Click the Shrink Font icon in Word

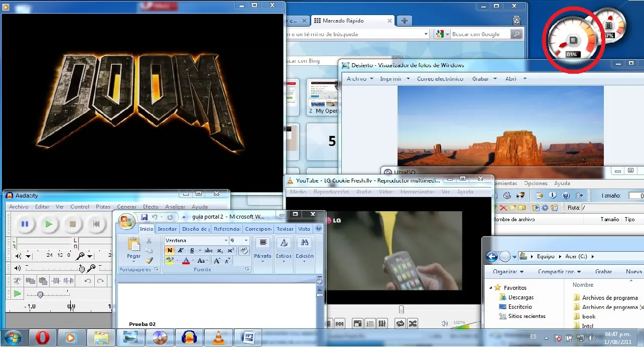[x=227, y=261]
